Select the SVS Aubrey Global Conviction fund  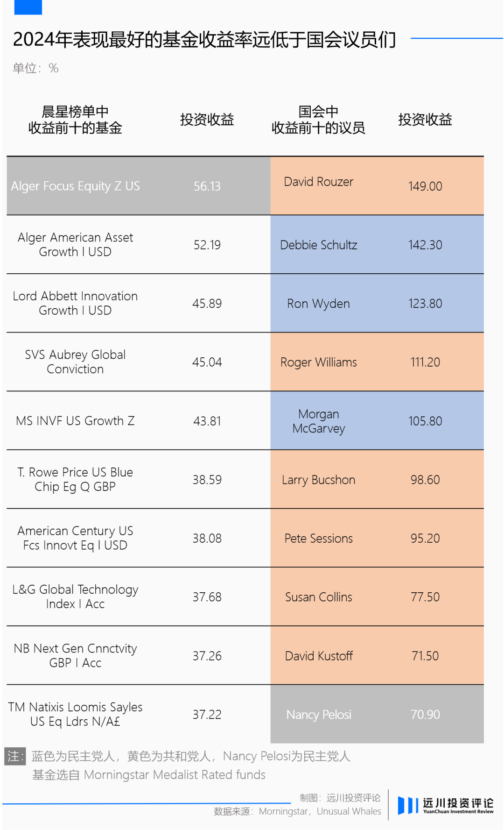pos(75,362)
